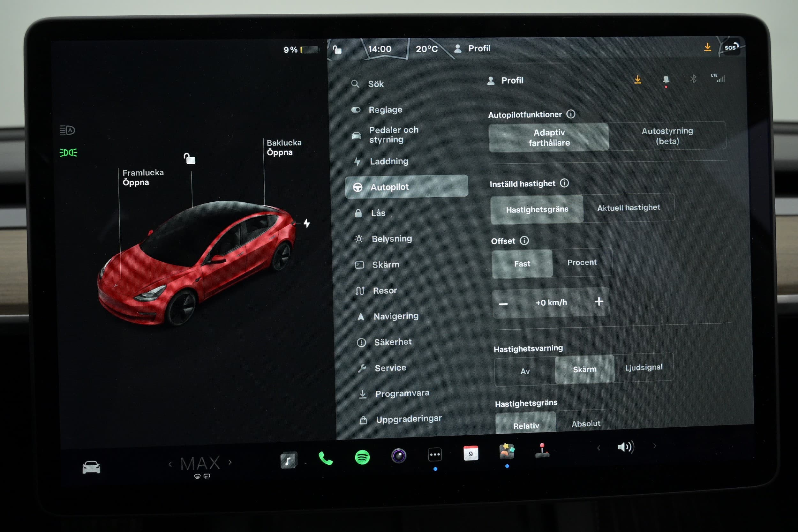Select Adaptiv farthållare autopilot function
This screenshot has height=532, width=798.
(549, 137)
